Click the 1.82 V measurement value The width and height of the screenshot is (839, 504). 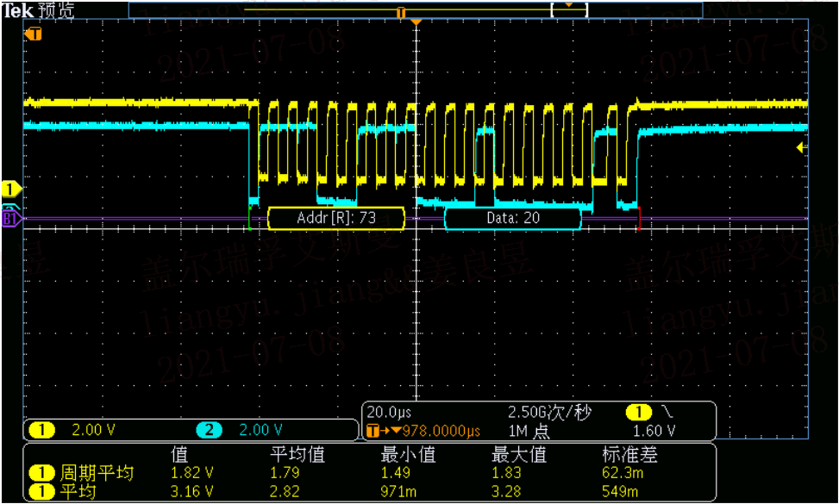(x=192, y=473)
